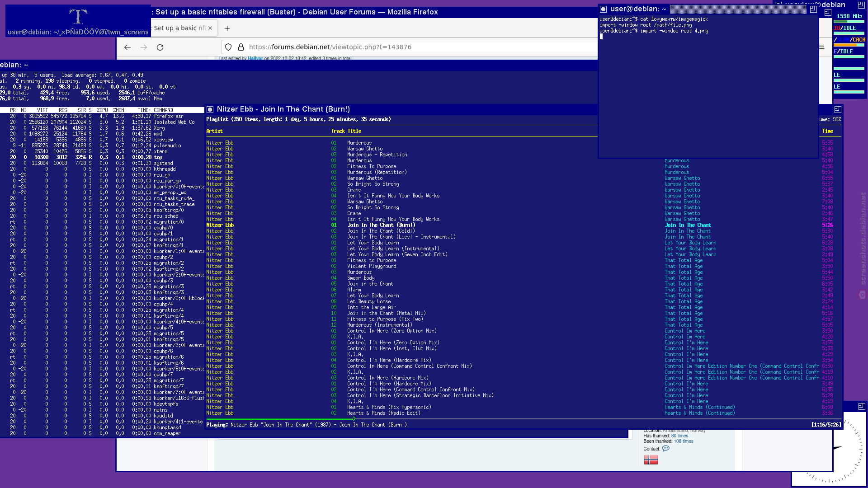The height and width of the screenshot is (488, 868).
Task: Open the '108 times' been-thanked link
Action: (683, 441)
